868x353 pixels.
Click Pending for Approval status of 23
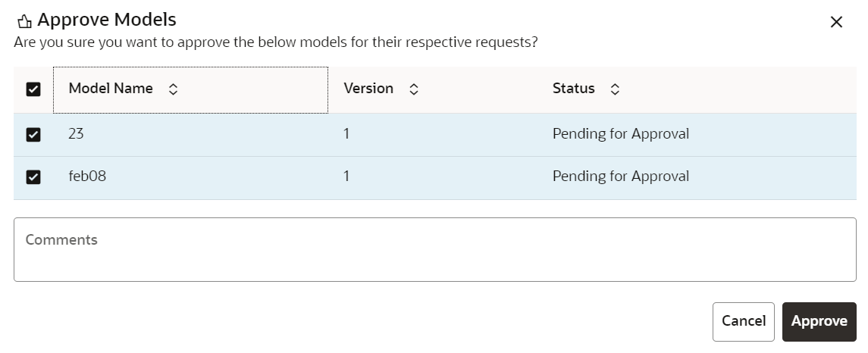coord(621,134)
